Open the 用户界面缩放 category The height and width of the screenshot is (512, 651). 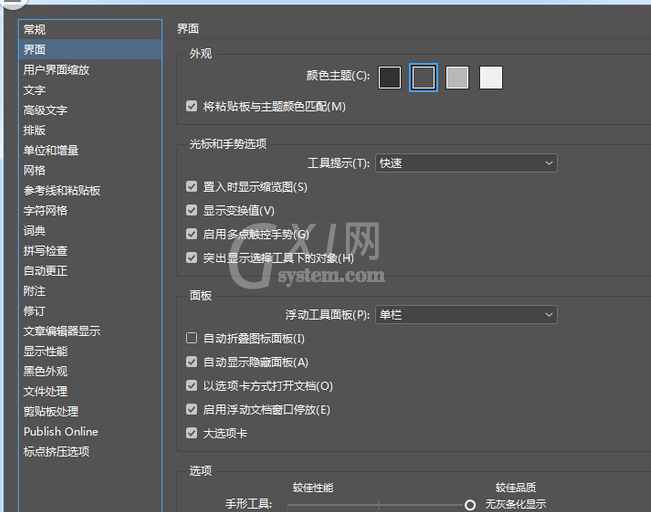coord(90,70)
